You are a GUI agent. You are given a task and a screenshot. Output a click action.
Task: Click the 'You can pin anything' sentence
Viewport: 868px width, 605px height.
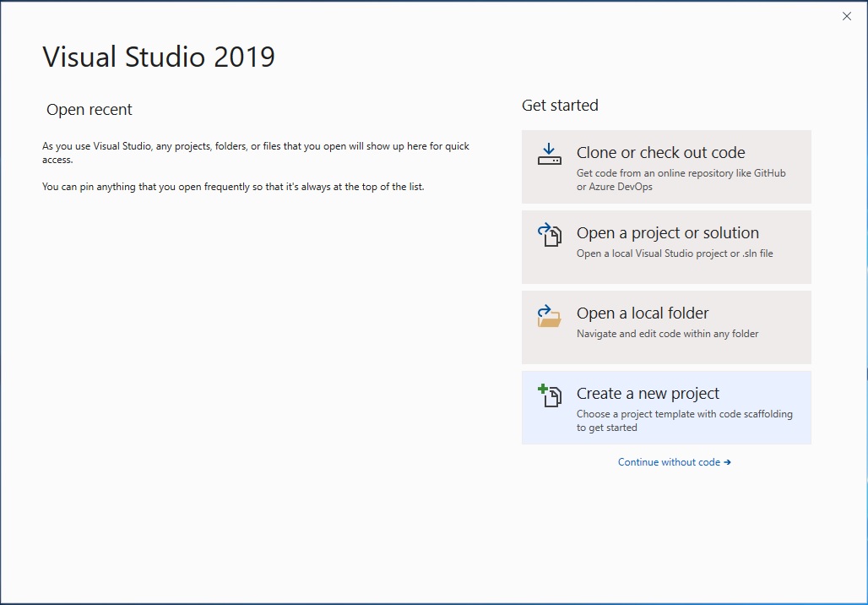(233, 187)
